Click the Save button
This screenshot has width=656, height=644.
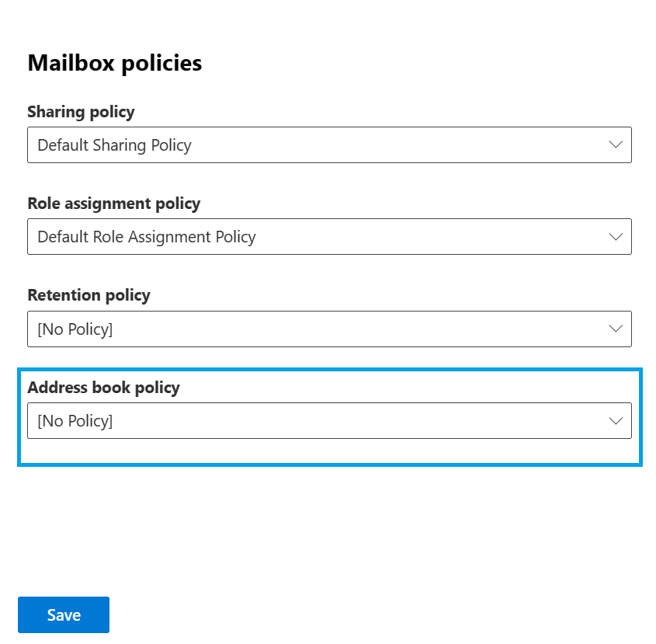pyautogui.click(x=63, y=614)
